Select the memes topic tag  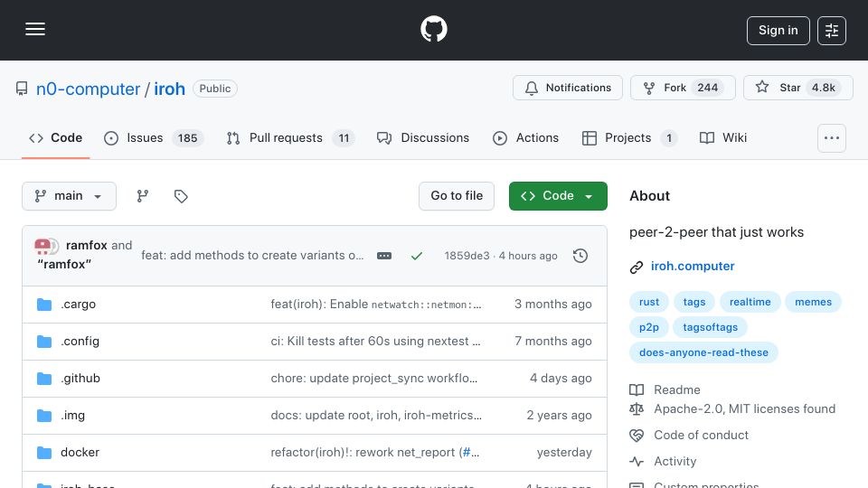pyautogui.click(x=813, y=302)
